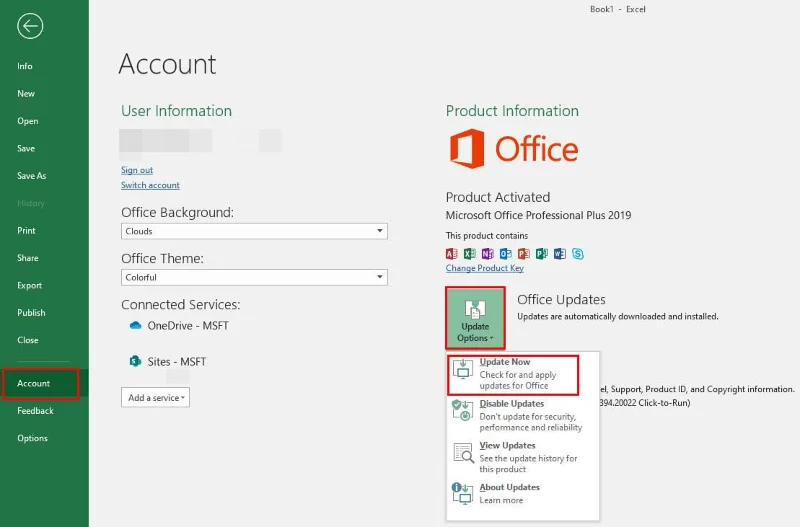Expand the Office Theme dropdown

pos(254,277)
